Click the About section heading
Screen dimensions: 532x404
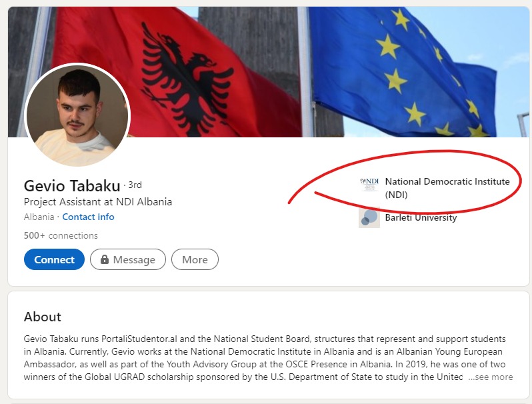point(43,317)
